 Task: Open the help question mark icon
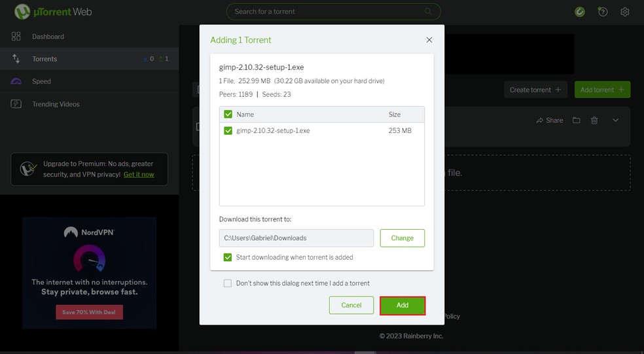(x=603, y=12)
